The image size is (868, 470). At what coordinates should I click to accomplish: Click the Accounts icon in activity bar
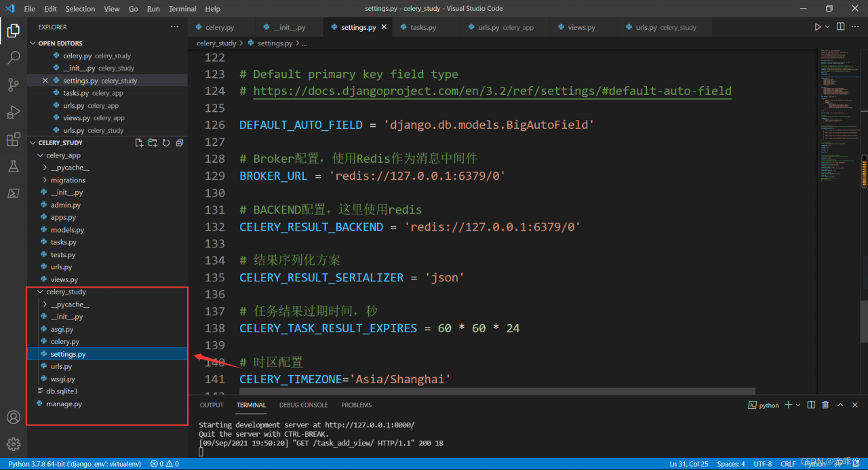(x=14, y=417)
